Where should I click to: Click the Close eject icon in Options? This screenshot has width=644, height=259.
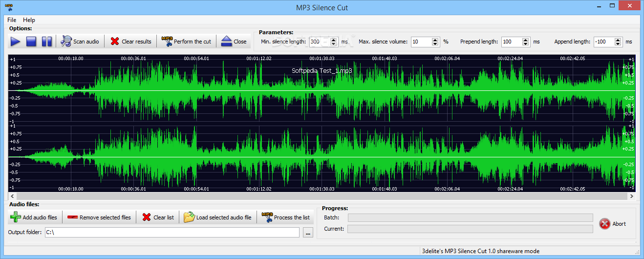click(226, 42)
